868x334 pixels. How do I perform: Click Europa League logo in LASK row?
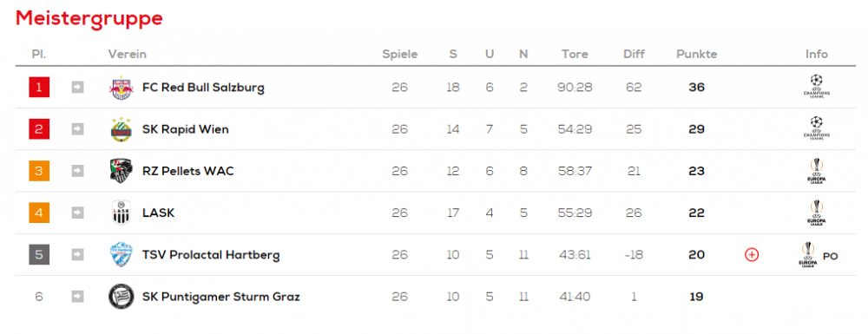point(816,213)
